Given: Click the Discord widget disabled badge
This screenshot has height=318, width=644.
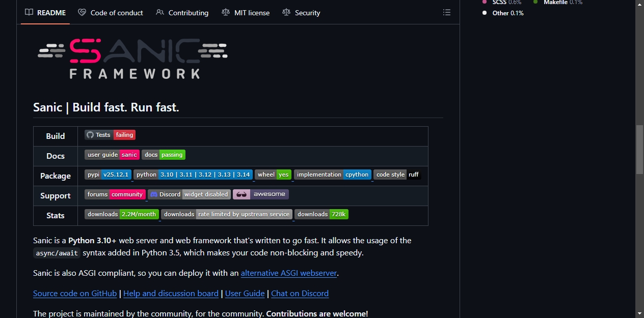Looking at the screenshot, I should 189,194.
